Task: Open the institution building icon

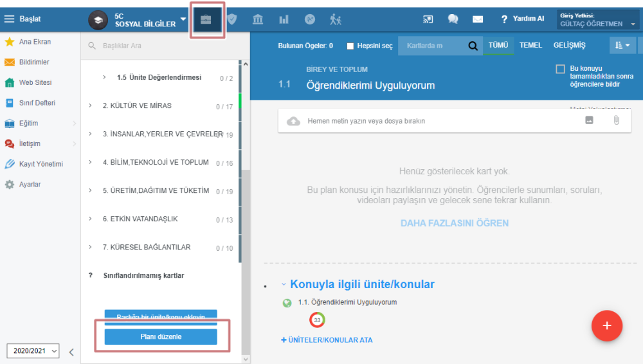Action: pos(258,19)
